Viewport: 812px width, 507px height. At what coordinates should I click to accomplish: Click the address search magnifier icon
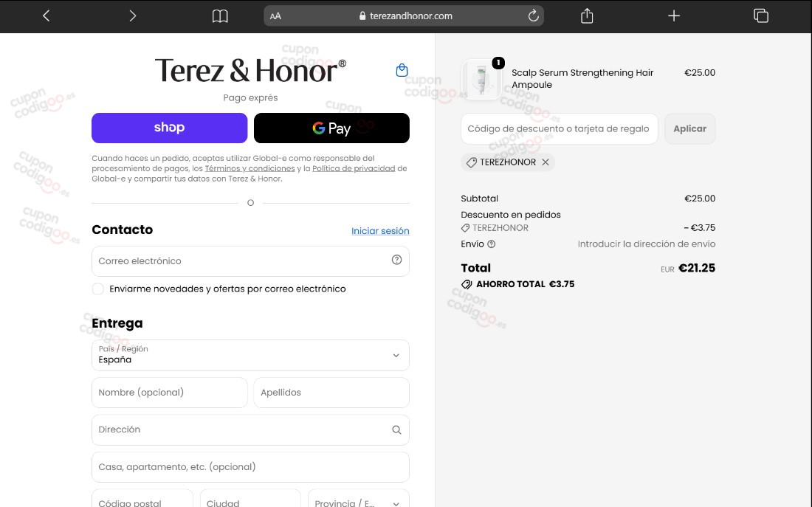pyautogui.click(x=396, y=430)
